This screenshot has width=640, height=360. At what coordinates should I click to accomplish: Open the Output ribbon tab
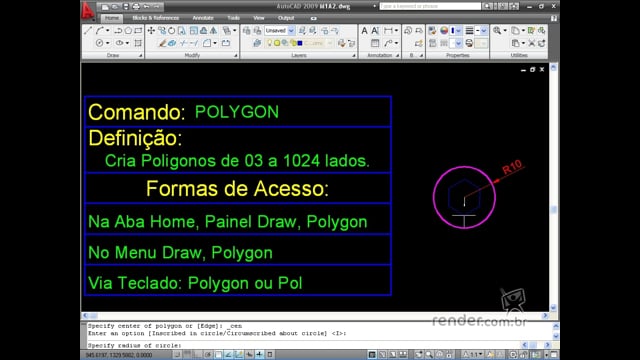(286, 18)
